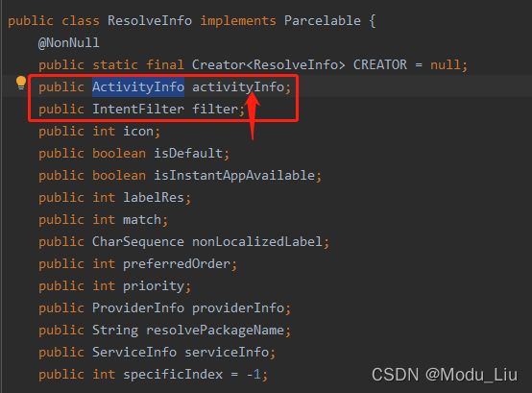532x393 pixels.
Task: Click the labelRes field name
Action: [154, 198]
